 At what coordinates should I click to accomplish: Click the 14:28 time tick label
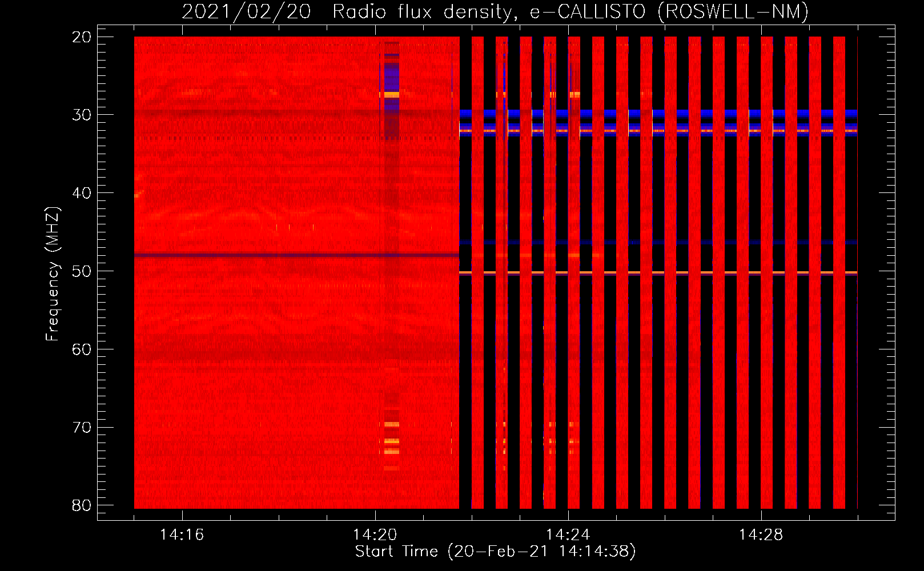[x=761, y=534]
